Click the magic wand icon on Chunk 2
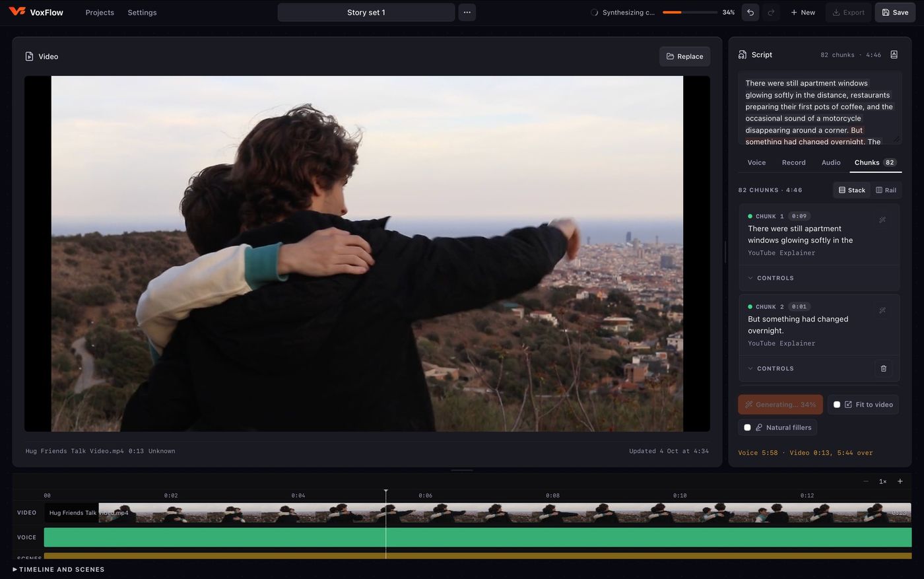 pos(882,310)
